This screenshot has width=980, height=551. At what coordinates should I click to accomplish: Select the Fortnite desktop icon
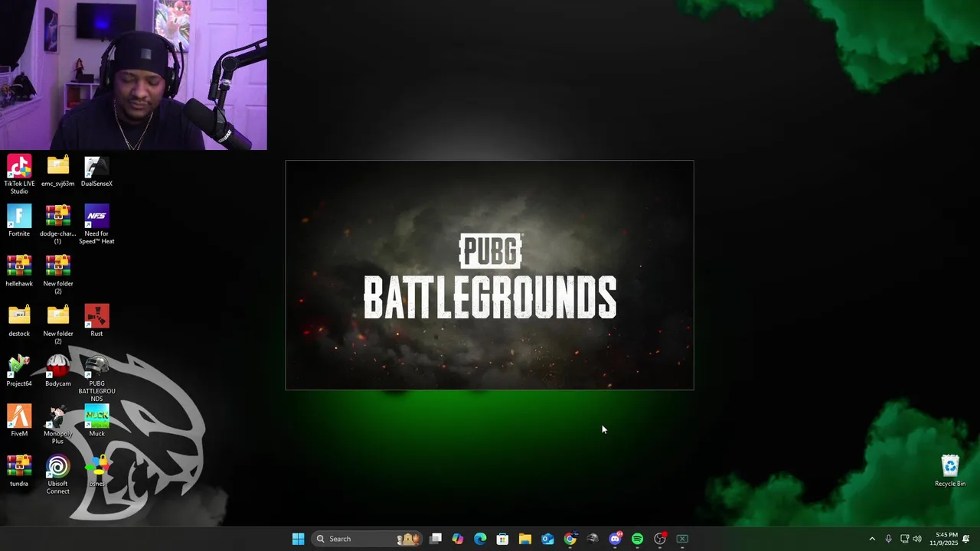tap(19, 221)
